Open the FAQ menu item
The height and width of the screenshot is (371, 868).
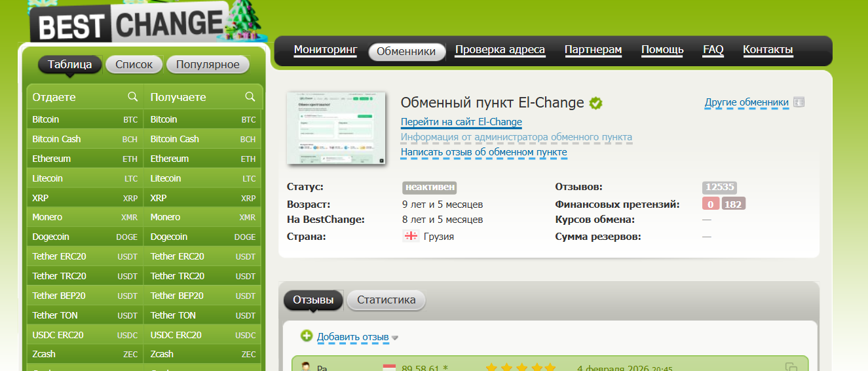point(713,50)
